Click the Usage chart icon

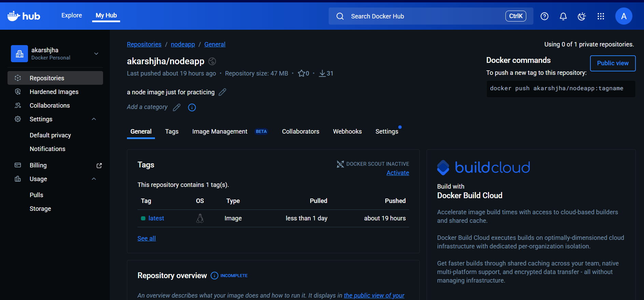(x=18, y=179)
